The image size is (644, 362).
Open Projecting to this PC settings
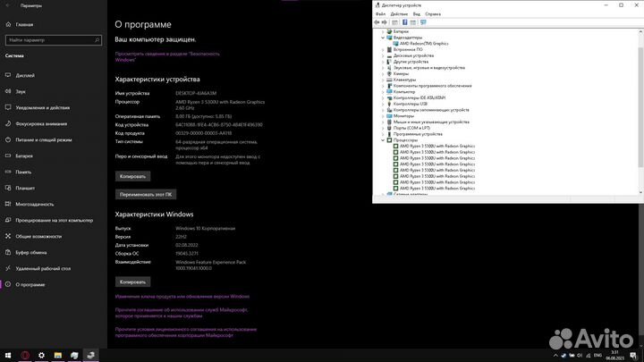click(x=54, y=220)
